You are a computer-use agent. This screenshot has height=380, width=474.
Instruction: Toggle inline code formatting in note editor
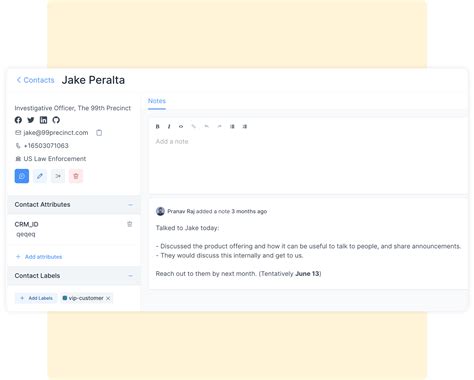[181, 126]
